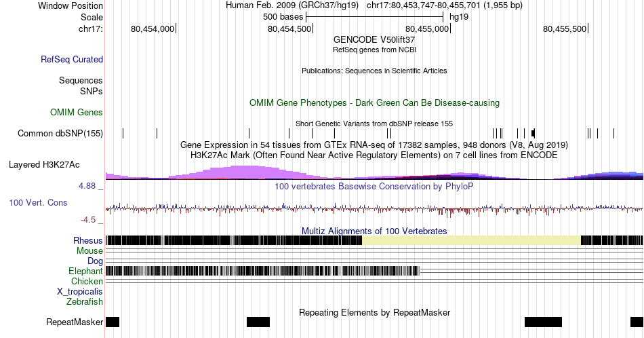This screenshot has width=644, height=338.
Task: Click the Scale track label
Action: (92, 17)
